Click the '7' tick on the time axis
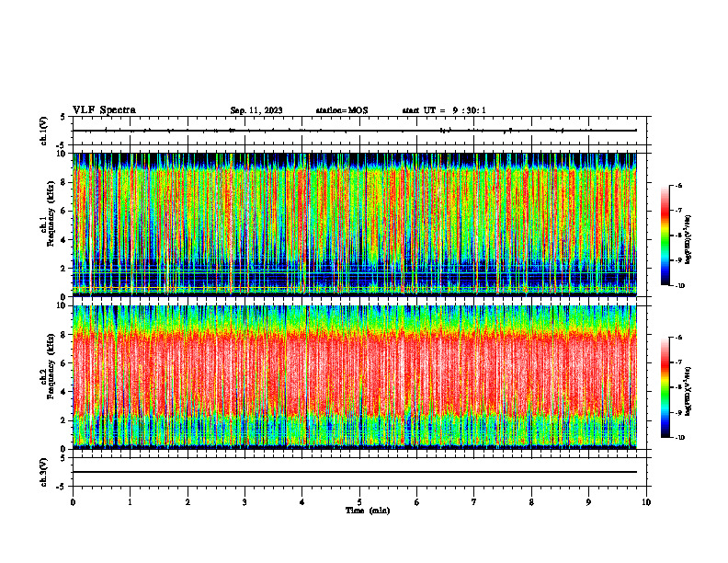 (x=474, y=502)
